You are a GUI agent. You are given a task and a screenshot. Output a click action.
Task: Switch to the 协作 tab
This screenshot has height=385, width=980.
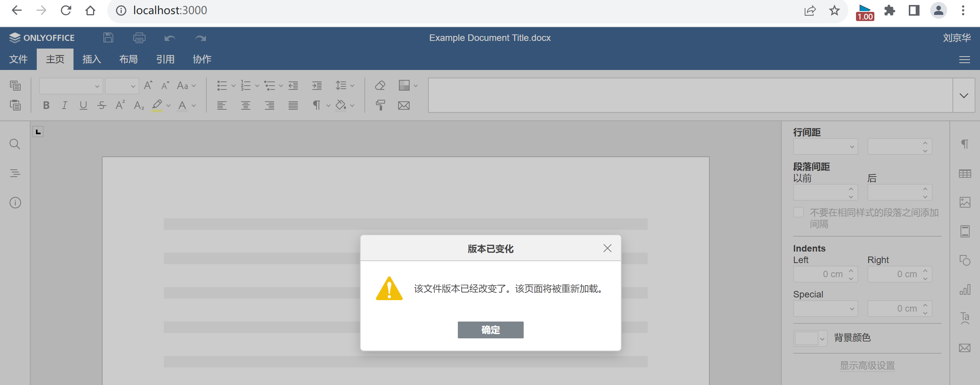[x=202, y=59]
